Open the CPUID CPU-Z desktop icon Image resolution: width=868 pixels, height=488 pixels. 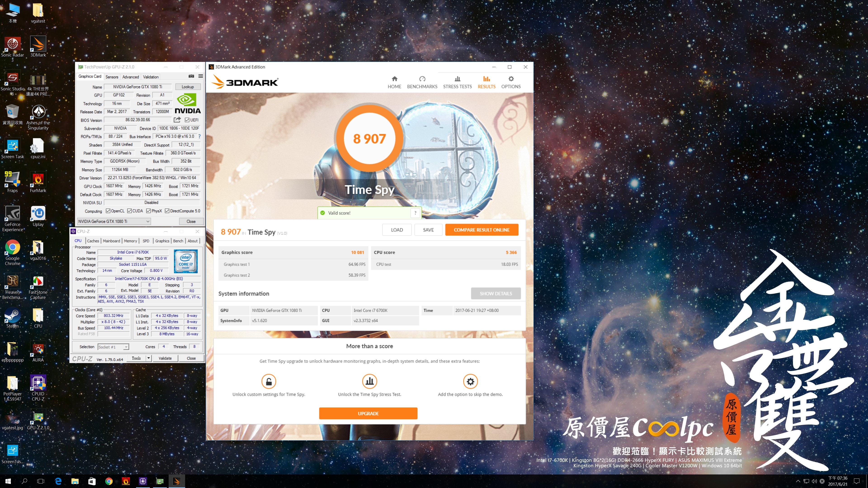coord(38,388)
